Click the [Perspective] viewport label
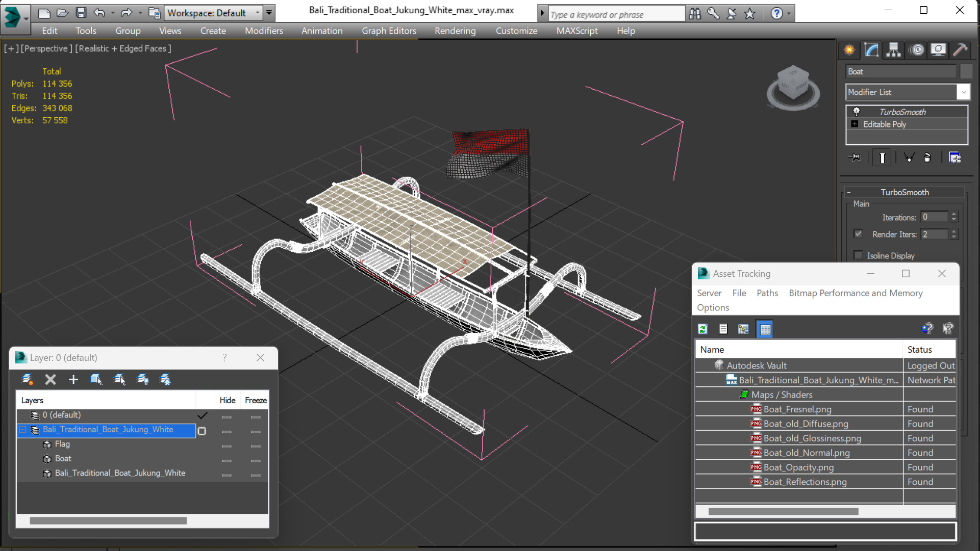The height and width of the screenshot is (551, 980). coord(45,48)
